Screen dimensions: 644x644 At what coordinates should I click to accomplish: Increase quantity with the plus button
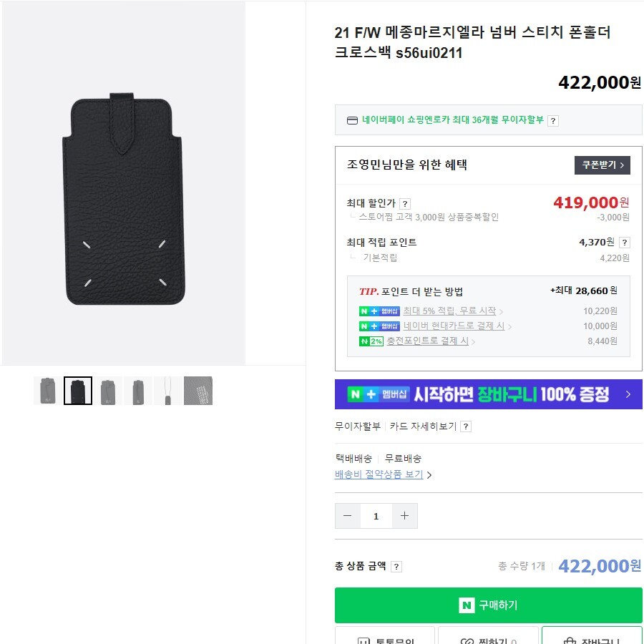coord(404,516)
